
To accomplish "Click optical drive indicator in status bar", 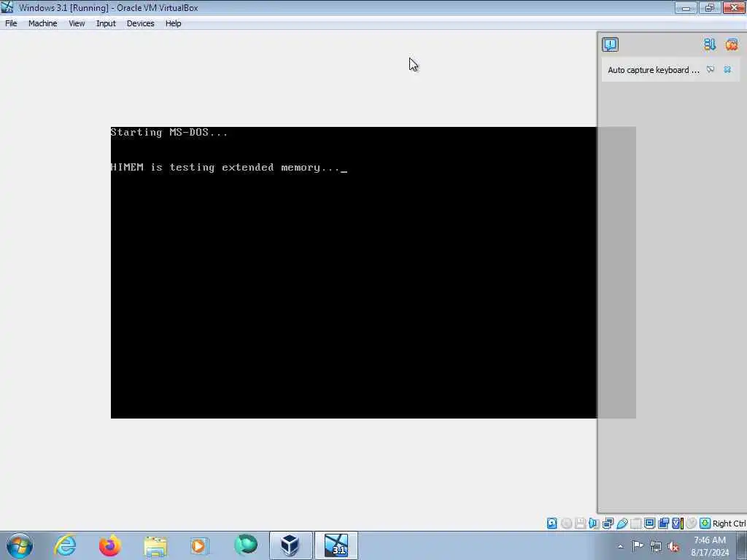I will (x=566, y=524).
